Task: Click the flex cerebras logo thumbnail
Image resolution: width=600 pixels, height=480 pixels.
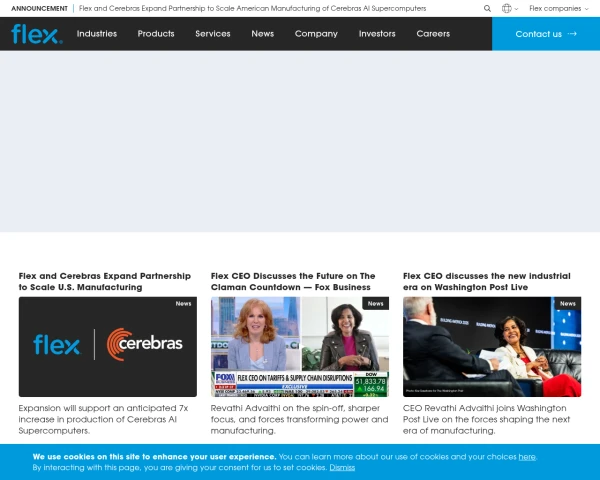Action: [108, 346]
